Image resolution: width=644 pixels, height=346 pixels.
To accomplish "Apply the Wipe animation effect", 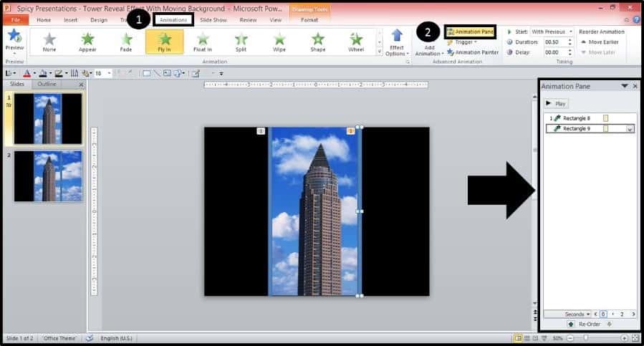I will (279, 42).
